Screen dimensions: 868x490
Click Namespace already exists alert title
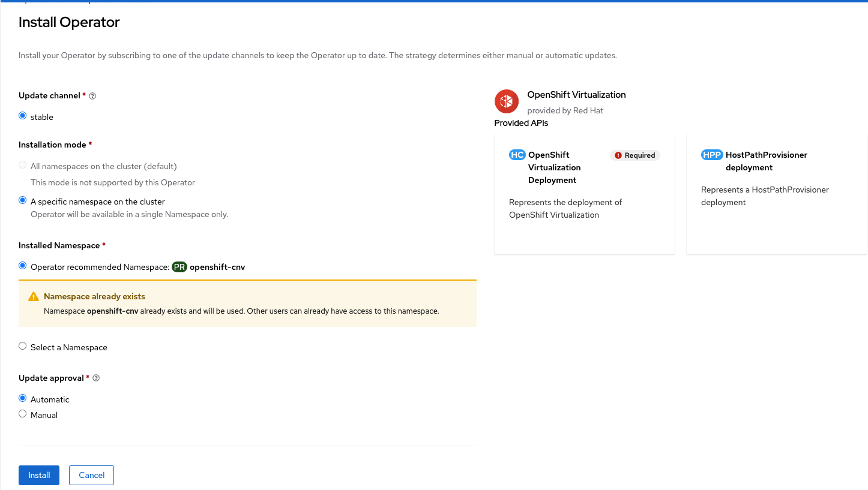(94, 297)
